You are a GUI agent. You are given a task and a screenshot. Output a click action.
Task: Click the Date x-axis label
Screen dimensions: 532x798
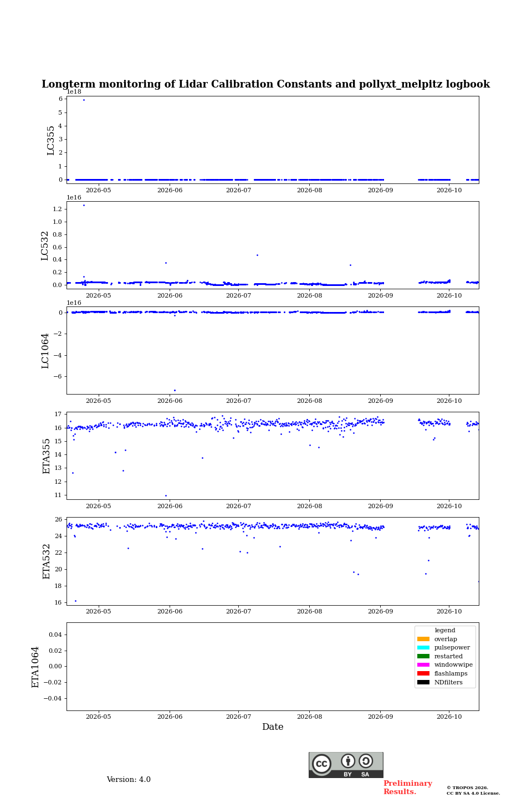click(x=273, y=727)
